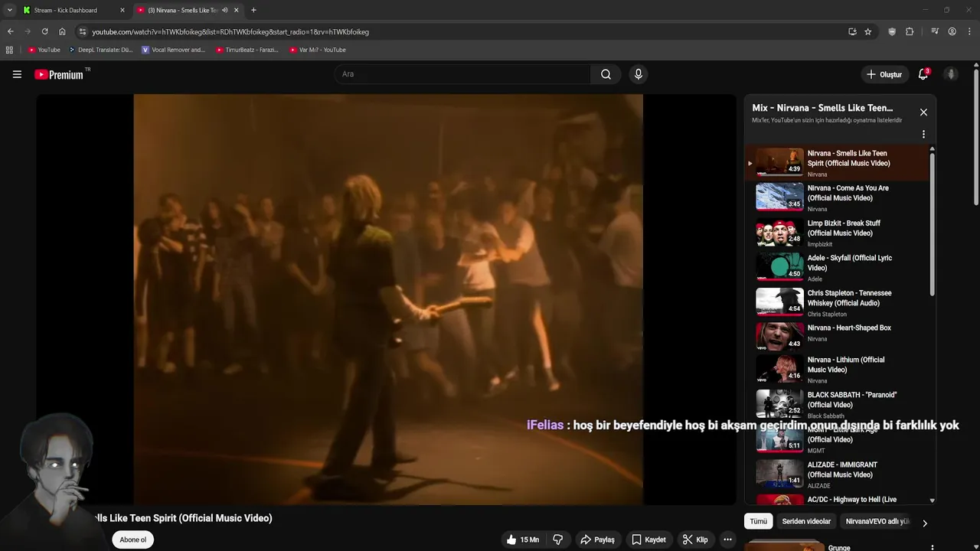This screenshot has height=551, width=980.
Task: Install app icon in address bar
Action: coord(852,31)
